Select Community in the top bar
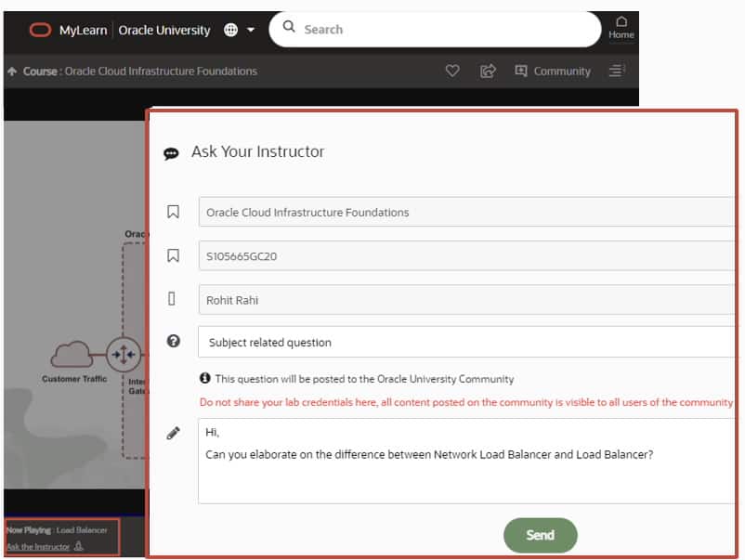 coord(562,71)
